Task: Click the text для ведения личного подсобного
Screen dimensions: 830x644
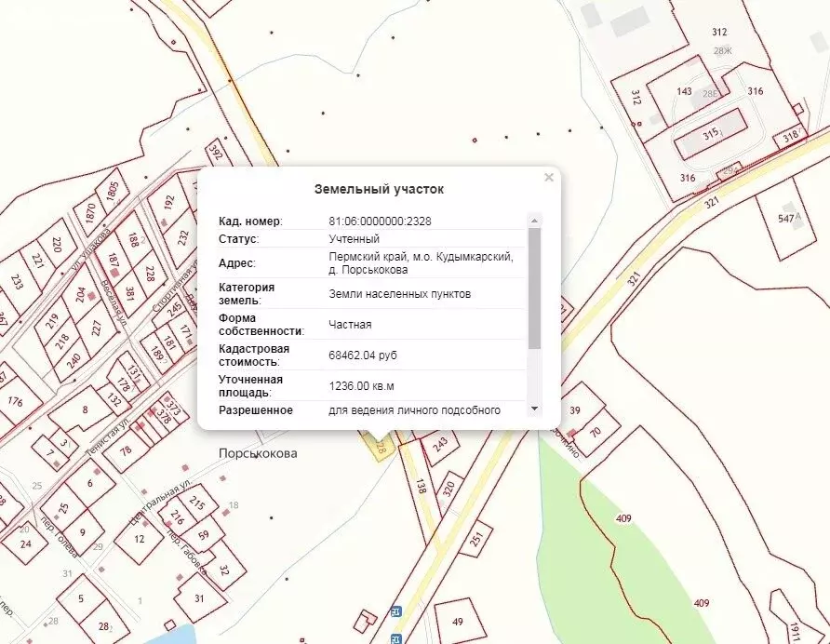Action: (x=414, y=410)
